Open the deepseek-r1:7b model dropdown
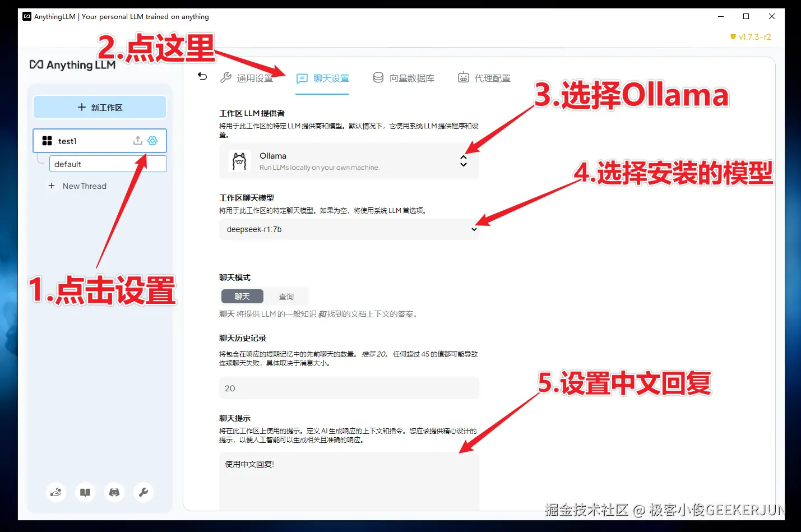 coord(349,229)
